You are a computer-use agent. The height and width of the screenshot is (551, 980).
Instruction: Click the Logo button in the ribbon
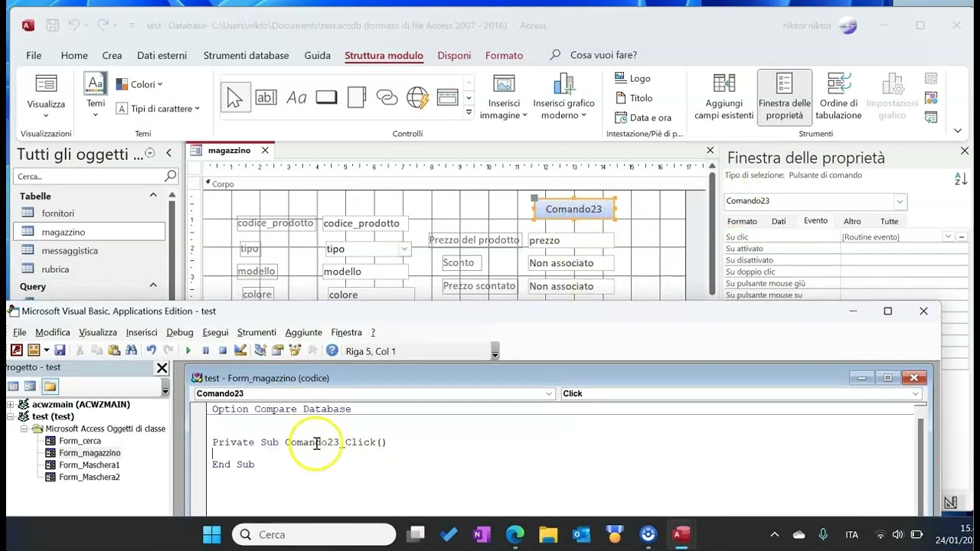pos(632,78)
